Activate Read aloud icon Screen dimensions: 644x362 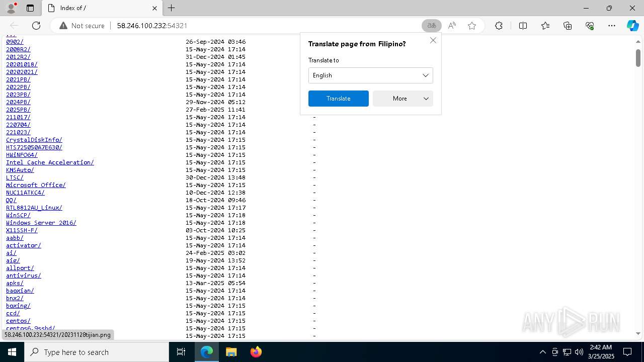[452, 26]
